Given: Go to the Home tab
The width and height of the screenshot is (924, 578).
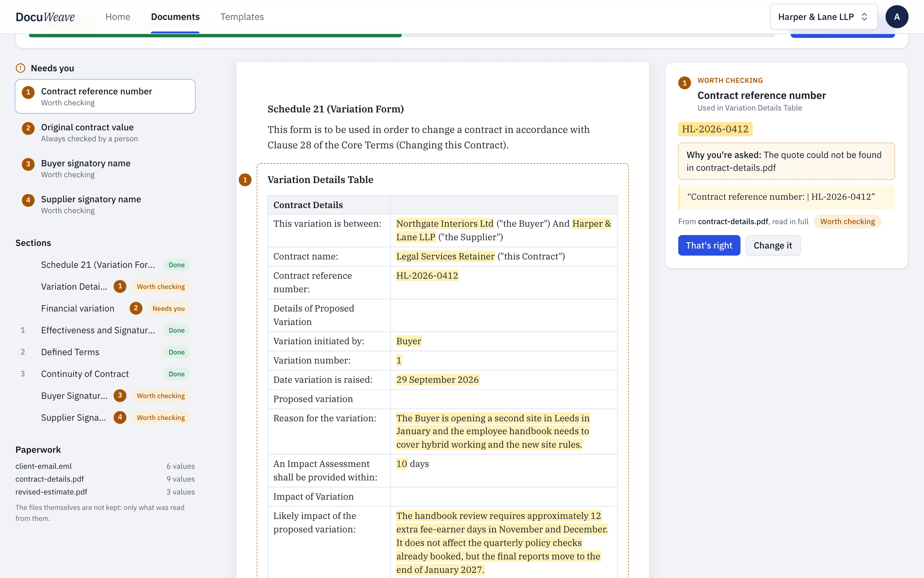Looking at the screenshot, I should (x=118, y=17).
